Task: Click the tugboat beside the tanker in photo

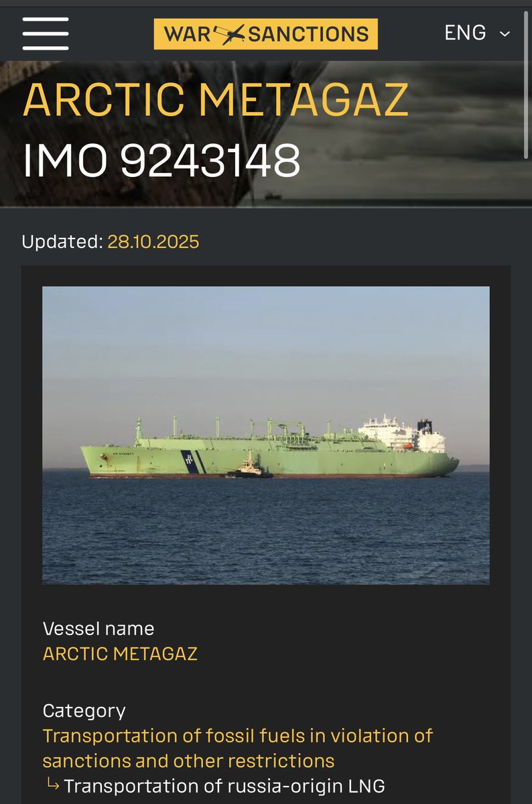Action: point(249,466)
